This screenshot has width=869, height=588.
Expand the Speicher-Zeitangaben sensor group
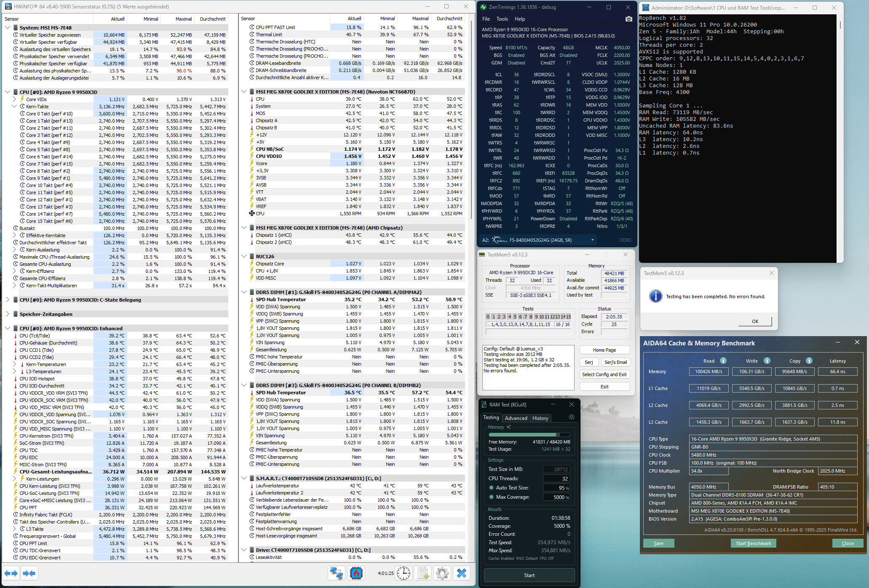tap(8, 314)
